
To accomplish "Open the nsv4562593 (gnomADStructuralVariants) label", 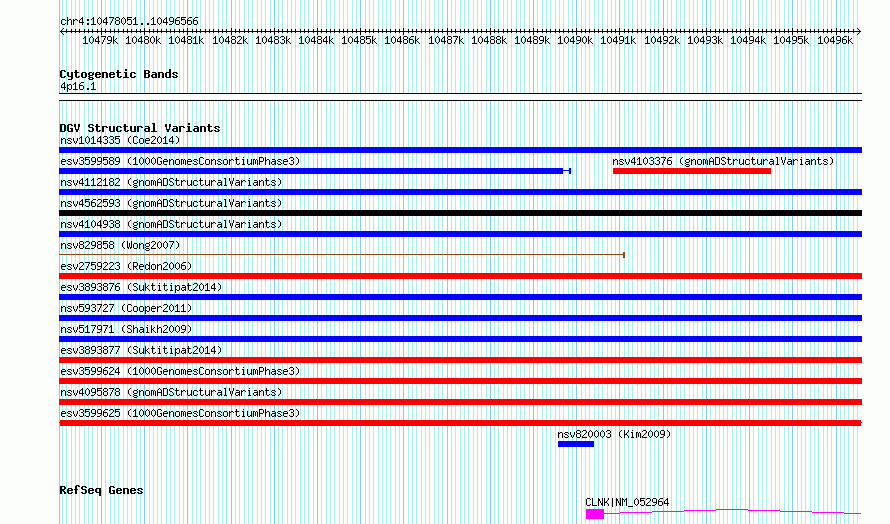I will 171,203.
